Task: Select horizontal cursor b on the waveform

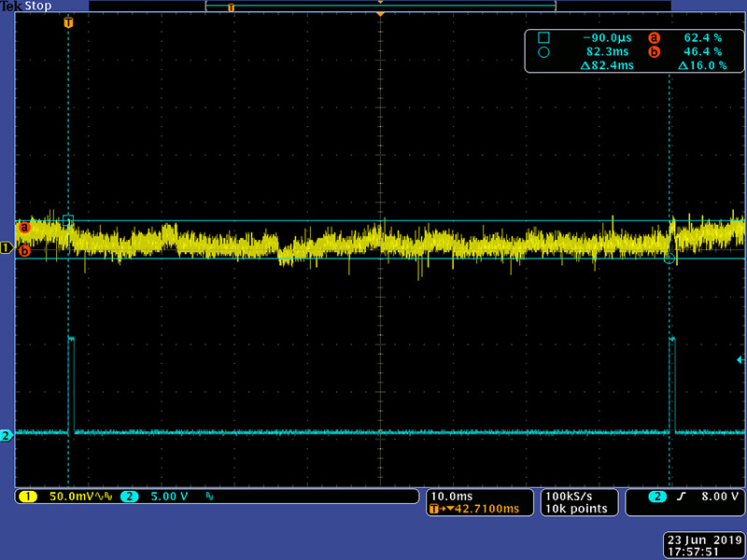Action: [25, 251]
